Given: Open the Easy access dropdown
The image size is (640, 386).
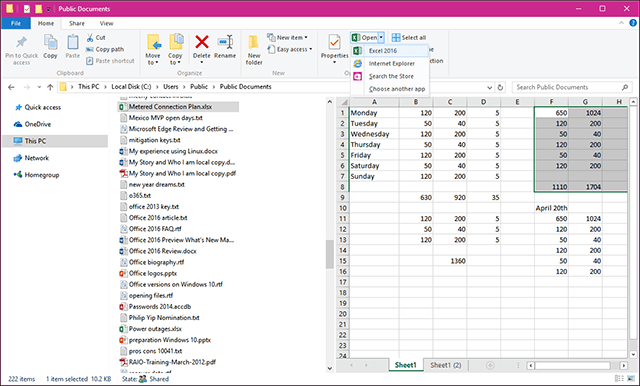Looking at the screenshot, I should coord(290,49).
